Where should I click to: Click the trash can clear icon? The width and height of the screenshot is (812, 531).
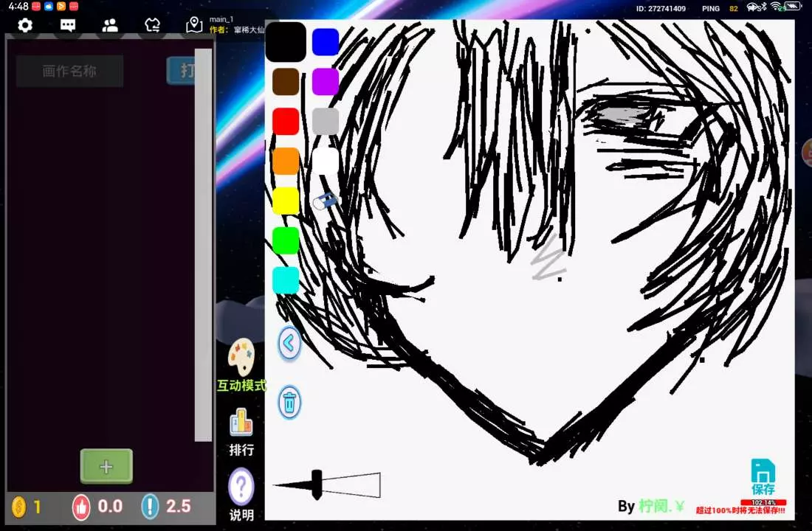289,403
